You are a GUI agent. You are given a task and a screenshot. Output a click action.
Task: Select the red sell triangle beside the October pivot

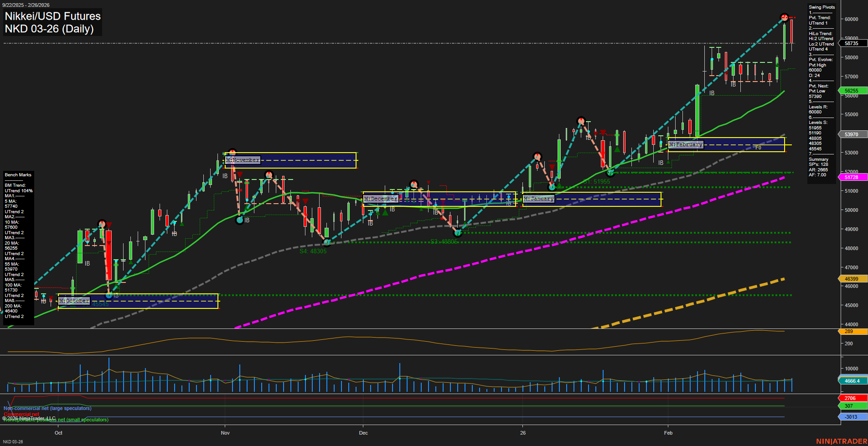[109, 224]
